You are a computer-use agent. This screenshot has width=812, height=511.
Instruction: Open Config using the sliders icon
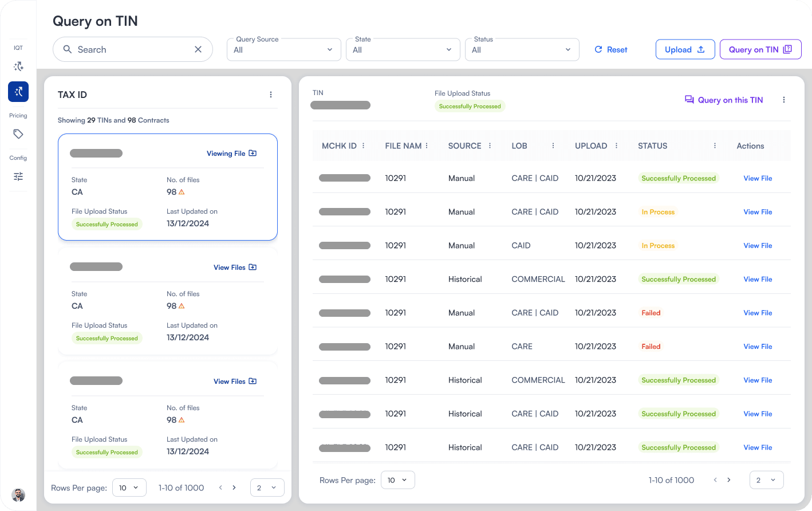(18, 176)
